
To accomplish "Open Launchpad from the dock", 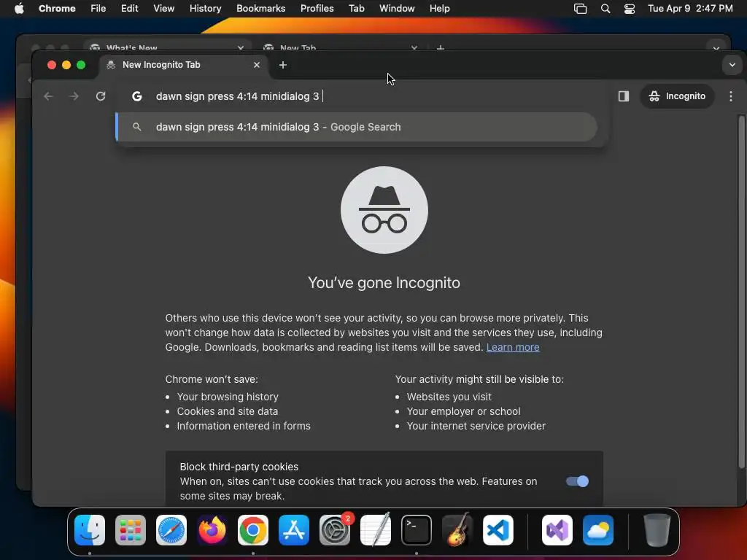I will [x=131, y=530].
